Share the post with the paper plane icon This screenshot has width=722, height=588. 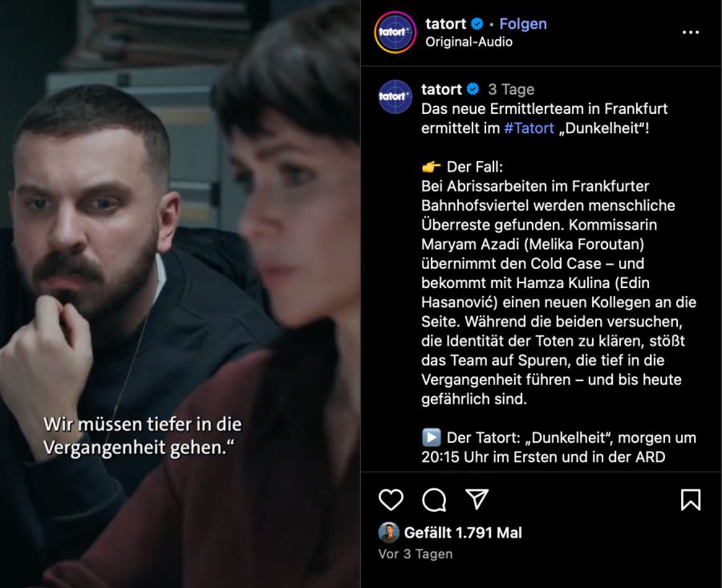477,499
